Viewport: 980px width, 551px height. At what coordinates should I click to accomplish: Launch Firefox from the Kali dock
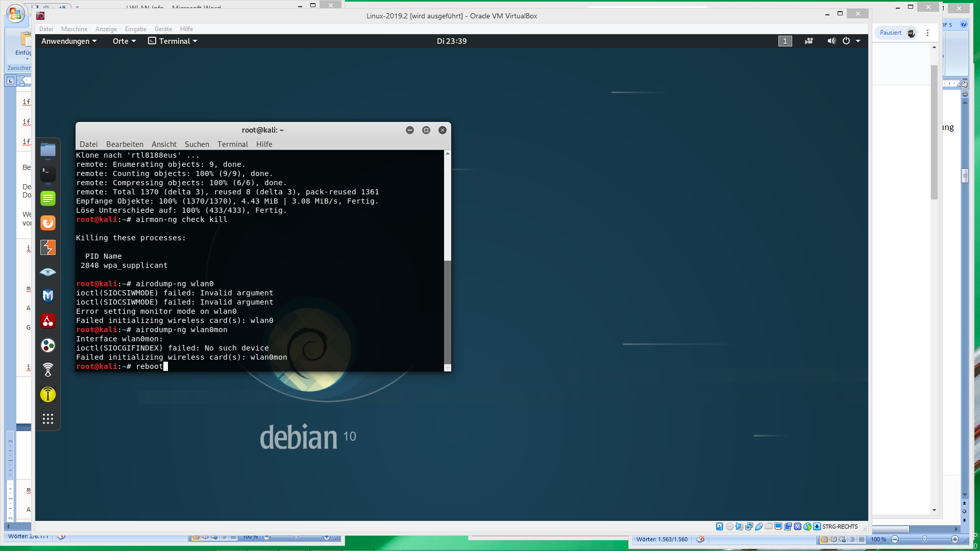48,223
